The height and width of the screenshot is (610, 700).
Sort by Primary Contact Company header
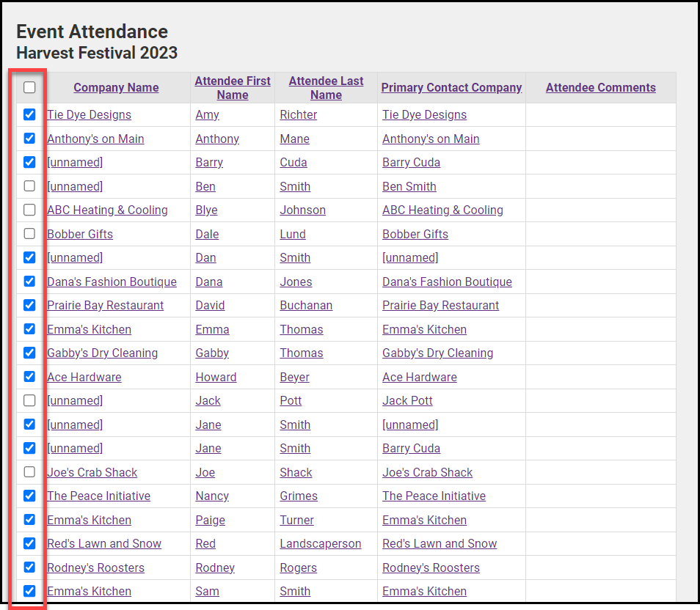(451, 87)
